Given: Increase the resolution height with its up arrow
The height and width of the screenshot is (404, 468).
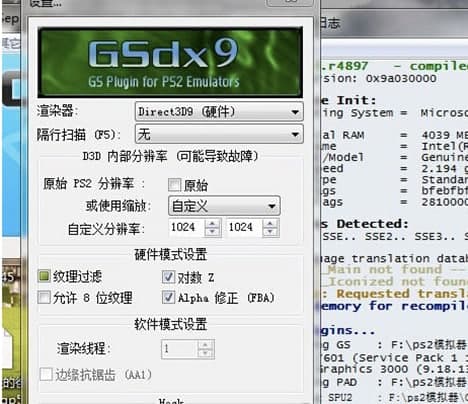Looking at the screenshot, I should pos(270,223).
